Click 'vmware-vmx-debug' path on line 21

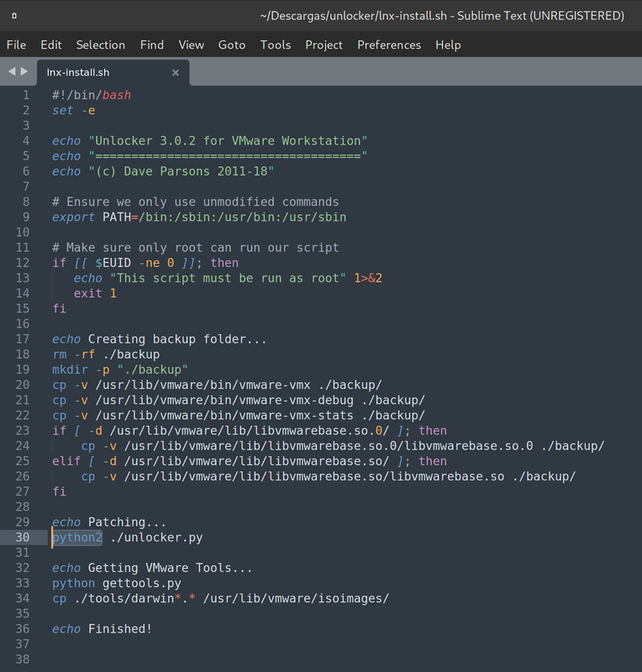pyautogui.click(x=224, y=400)
